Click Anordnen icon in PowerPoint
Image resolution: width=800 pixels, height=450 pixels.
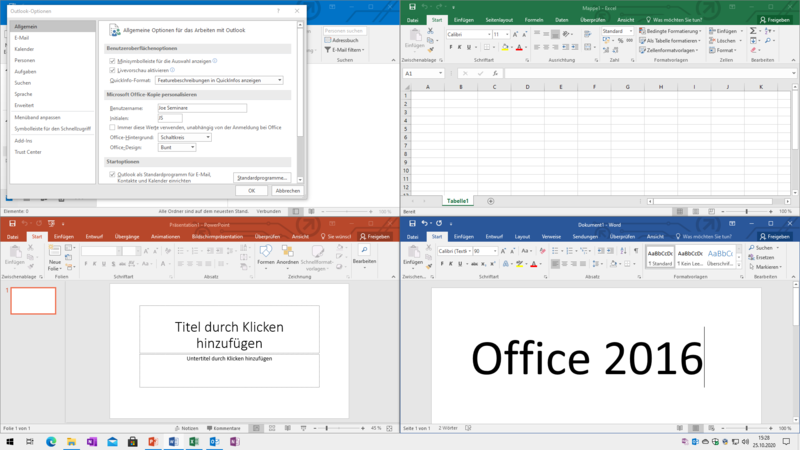coord(287,251)
